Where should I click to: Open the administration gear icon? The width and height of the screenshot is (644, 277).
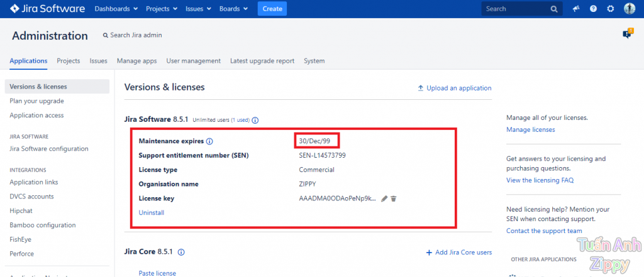click(610, 9)
